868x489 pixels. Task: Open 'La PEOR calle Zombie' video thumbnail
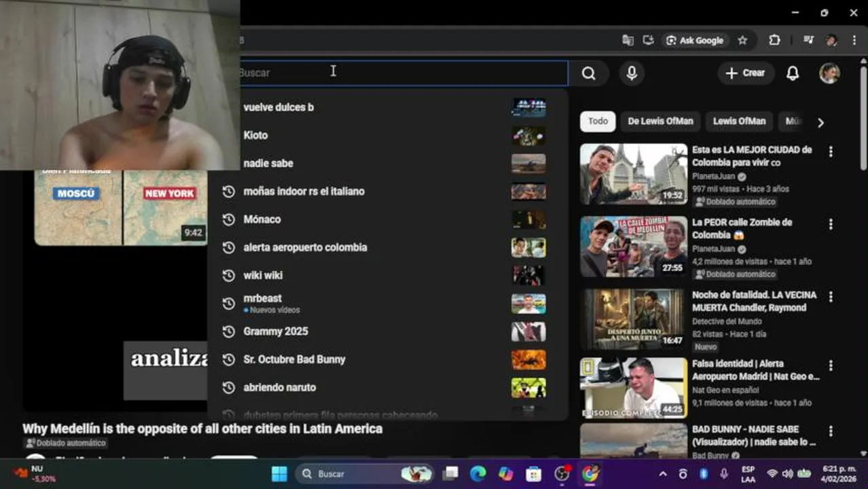tap(633, 247)
